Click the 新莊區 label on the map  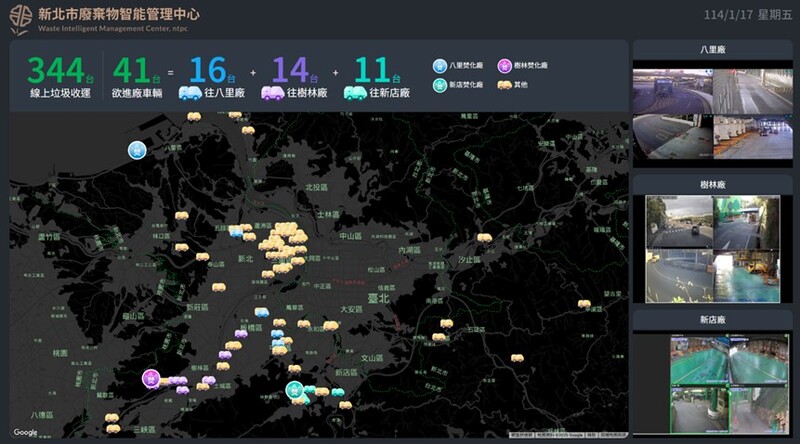[x=197, y=307]
